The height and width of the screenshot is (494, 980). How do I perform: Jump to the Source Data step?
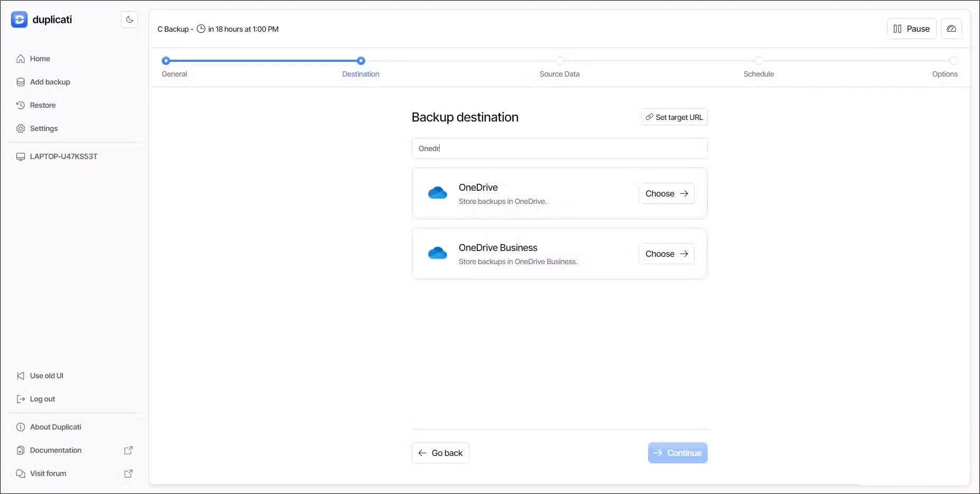[x=559, y=61]
